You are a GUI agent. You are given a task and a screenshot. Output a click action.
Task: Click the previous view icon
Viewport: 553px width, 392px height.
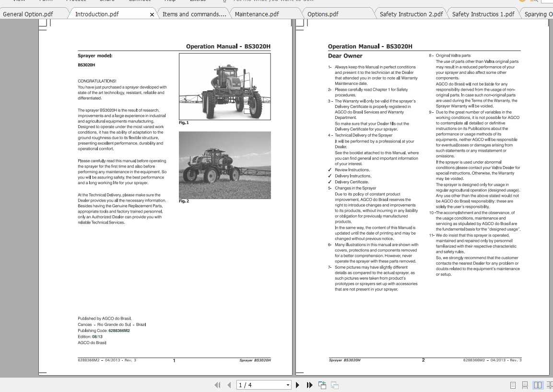(x=322, y=385)
